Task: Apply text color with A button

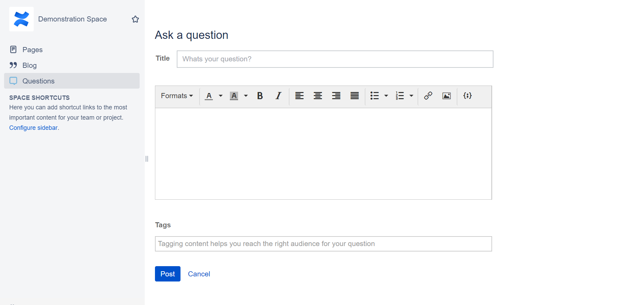Action: point(209,96)
